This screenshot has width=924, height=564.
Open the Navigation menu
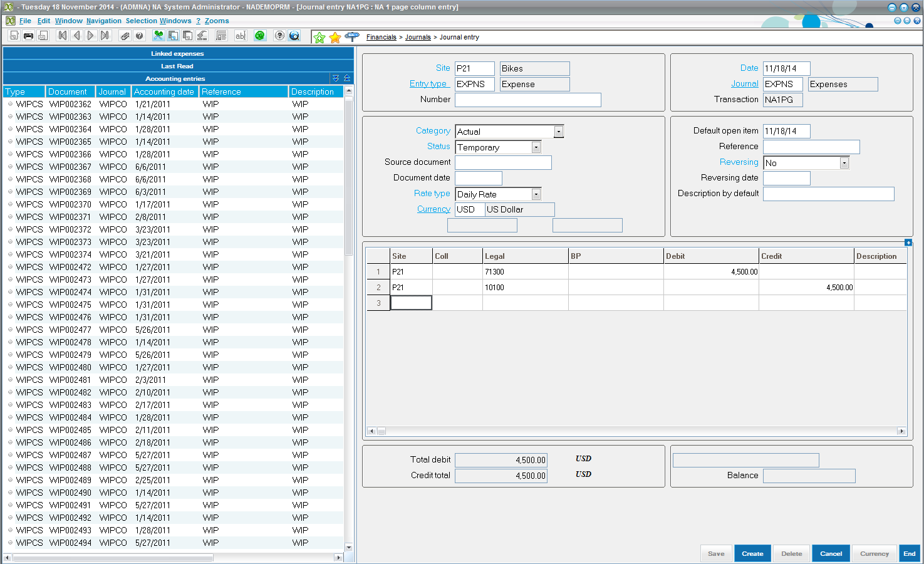point(104,21)
